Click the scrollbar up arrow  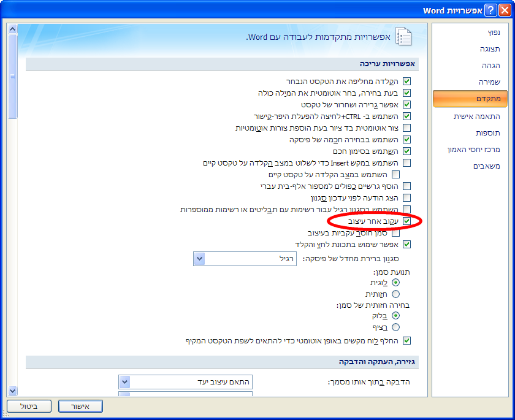[12, 29]
